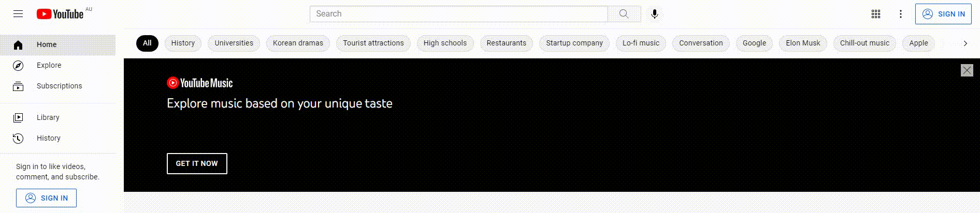The image size is (980, 213).
Task: Click the Subscriptions icon
Action: pos(18,86)
